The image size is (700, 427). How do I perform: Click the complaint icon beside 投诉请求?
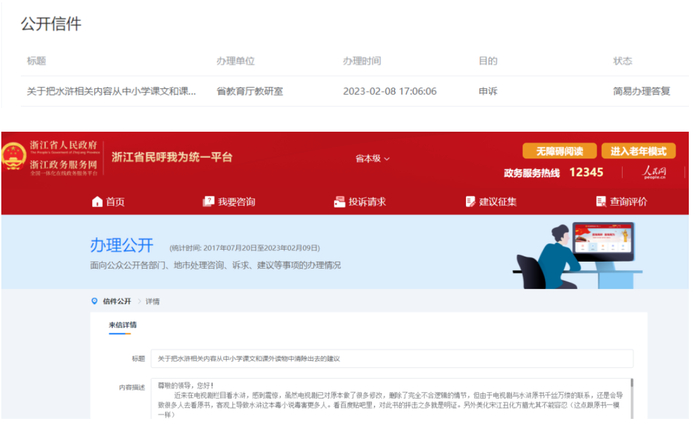[339, 202]
